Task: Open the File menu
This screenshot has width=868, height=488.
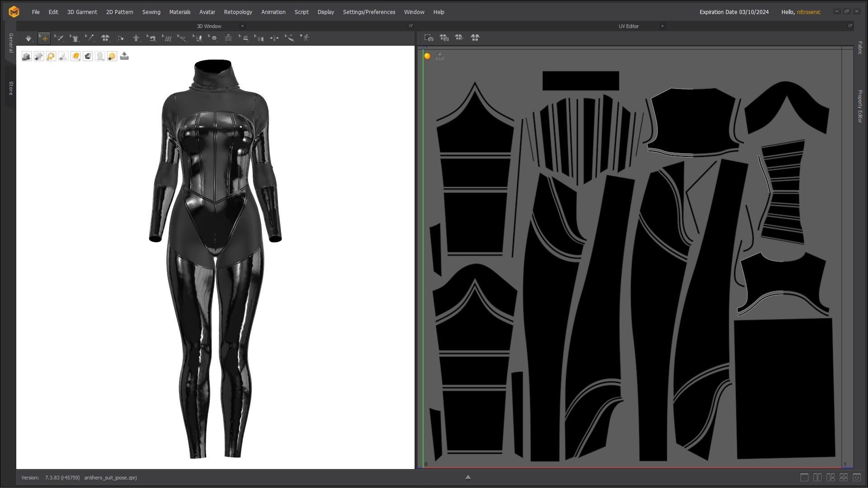Action: coord(36,12)
